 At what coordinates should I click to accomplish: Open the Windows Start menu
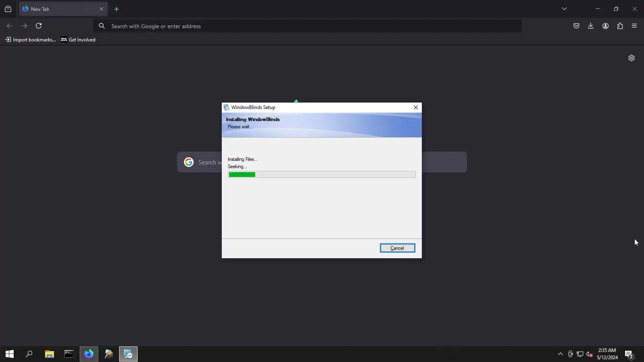[x=10, y=354]
